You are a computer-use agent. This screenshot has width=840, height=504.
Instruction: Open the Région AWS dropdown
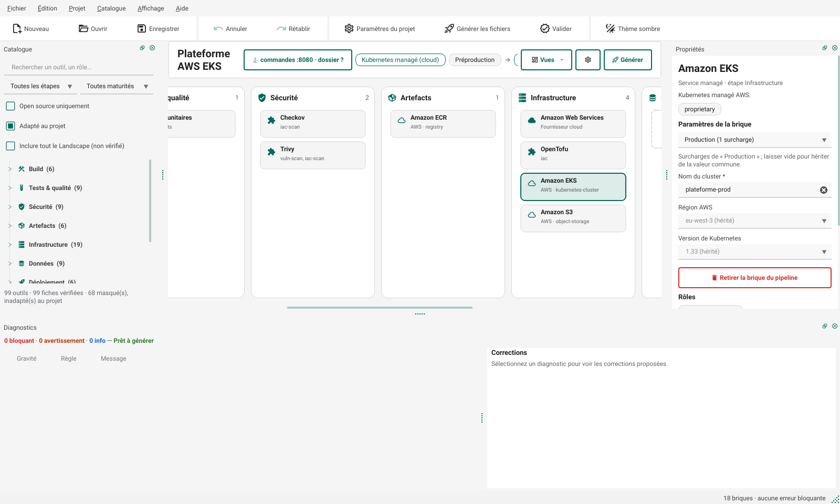tap(755, 220)
